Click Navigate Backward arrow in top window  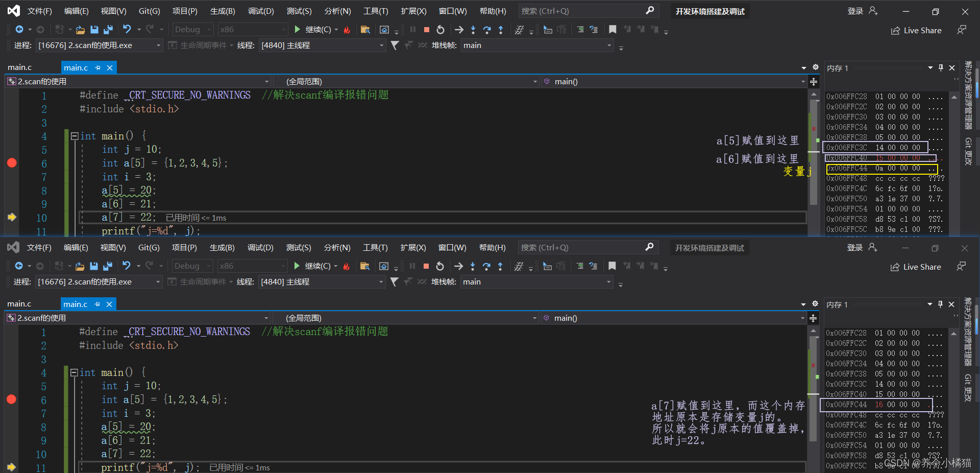tap(19, 30)
